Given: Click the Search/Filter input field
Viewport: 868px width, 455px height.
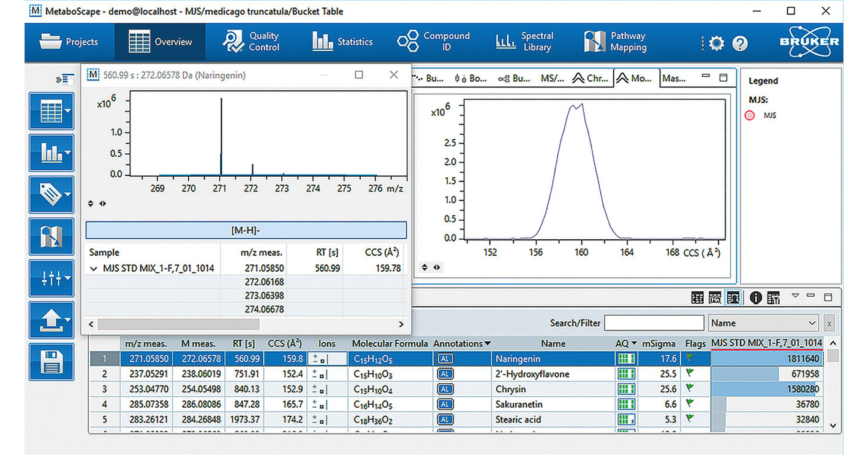Looking at the screenshot, I should 654,323.
